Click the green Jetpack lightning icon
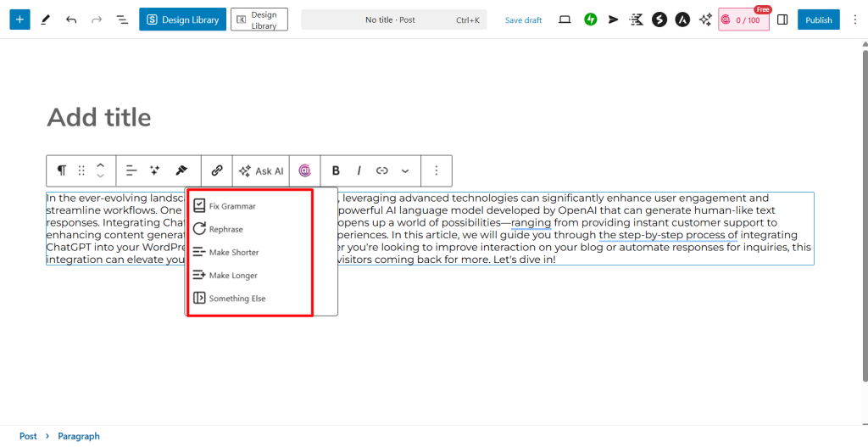The height and width of the screenshot is (447, 868). point(591,20)
